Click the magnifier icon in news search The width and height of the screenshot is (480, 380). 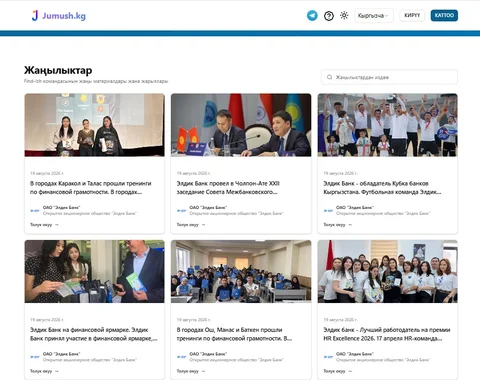pyautogui.click(x=329, y=77)
